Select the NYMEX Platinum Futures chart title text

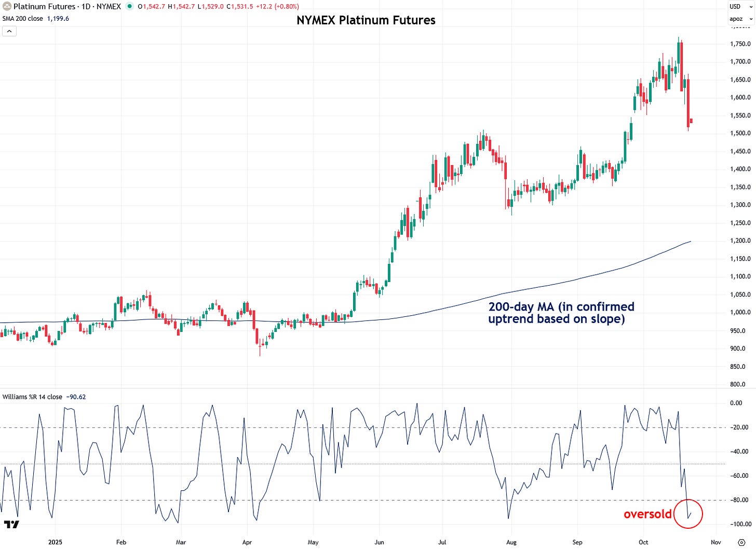click(366, 20)
